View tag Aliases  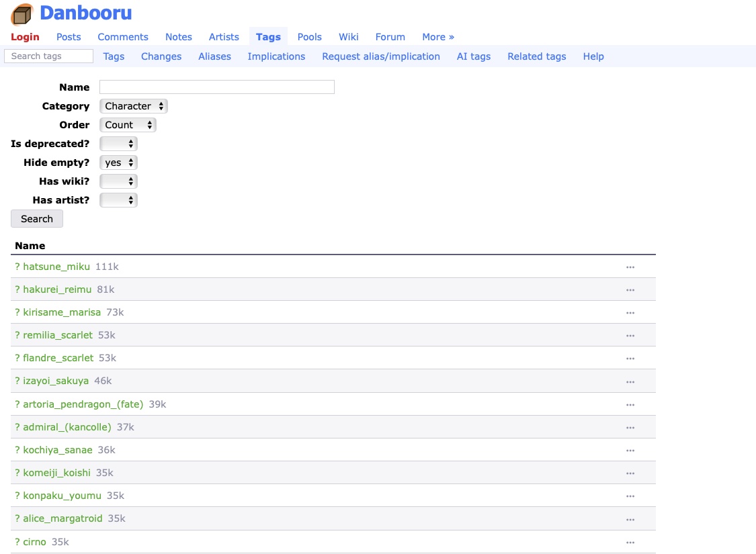[x=214, y=56]
